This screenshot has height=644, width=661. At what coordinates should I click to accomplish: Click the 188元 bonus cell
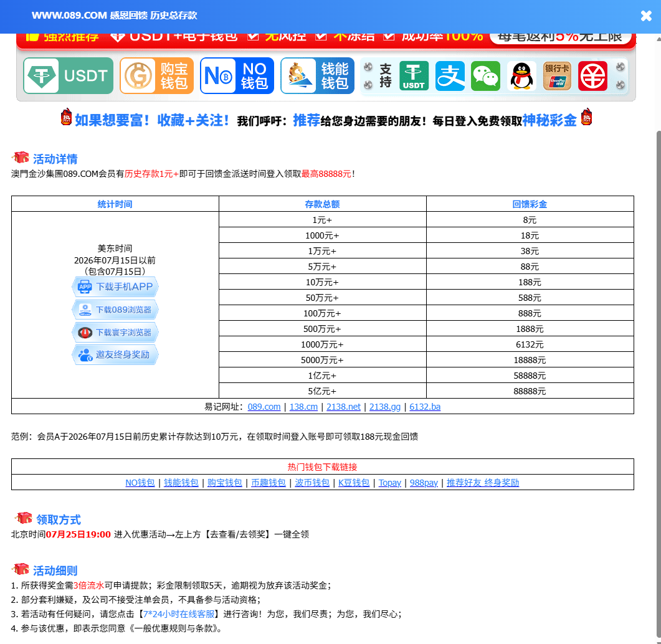tap(530, 282)
